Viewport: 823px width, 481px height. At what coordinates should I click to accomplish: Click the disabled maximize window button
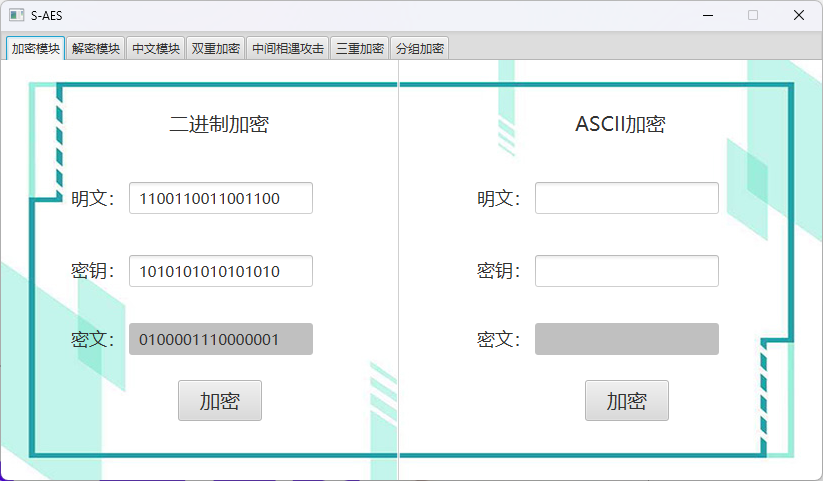753,15
